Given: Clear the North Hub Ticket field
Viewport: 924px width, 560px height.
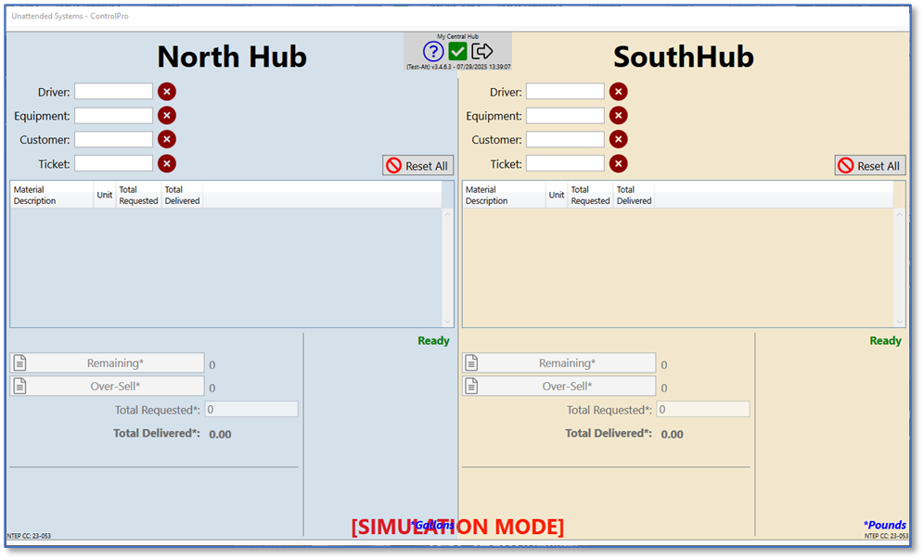Looking at the screenshot, I should coord(167,164).
